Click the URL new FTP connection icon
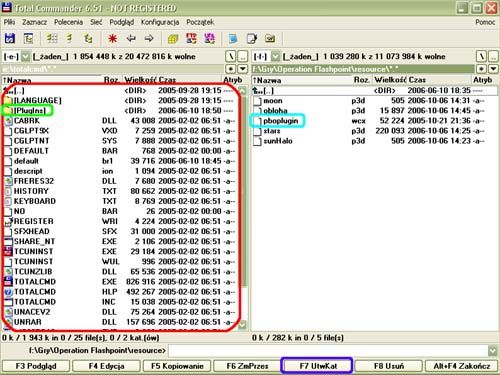The image size is (500, 375). pyautogui.click(x=209, y=39)
